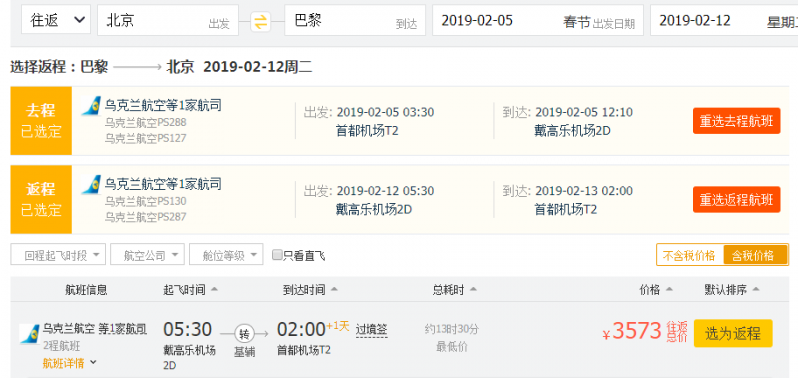
Task: Open the 回程起飞时段 filter dropdown
Action: tap(58, 254)
